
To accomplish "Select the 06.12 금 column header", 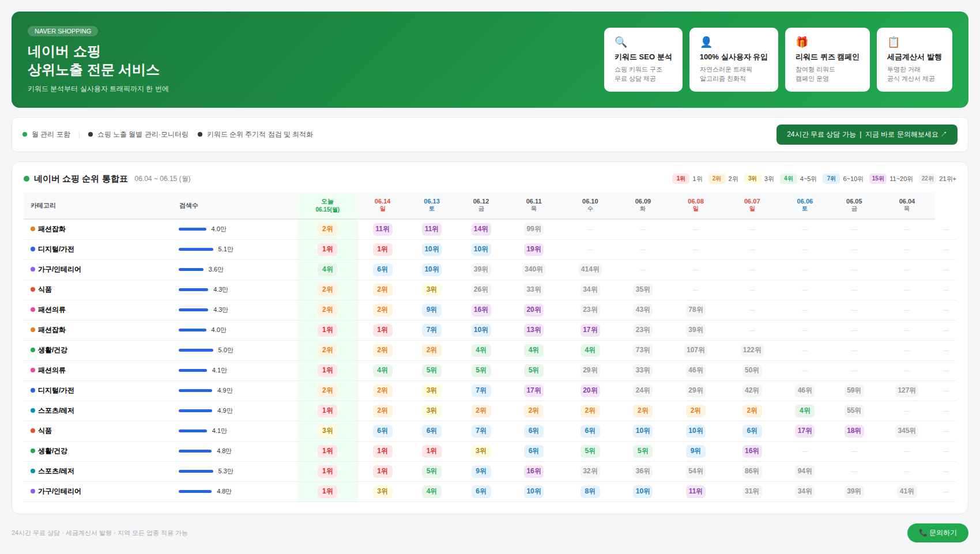I will (x=481, y=205).
